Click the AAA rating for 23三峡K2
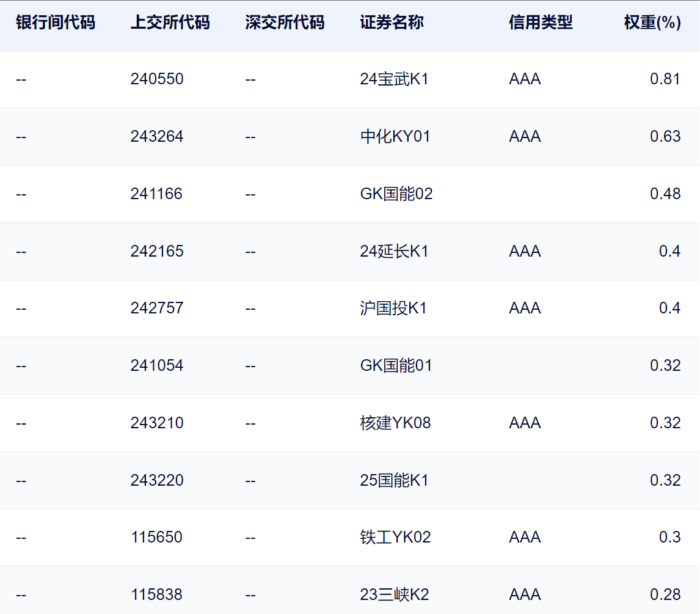700x614 pixels. [x=525, y=594]
